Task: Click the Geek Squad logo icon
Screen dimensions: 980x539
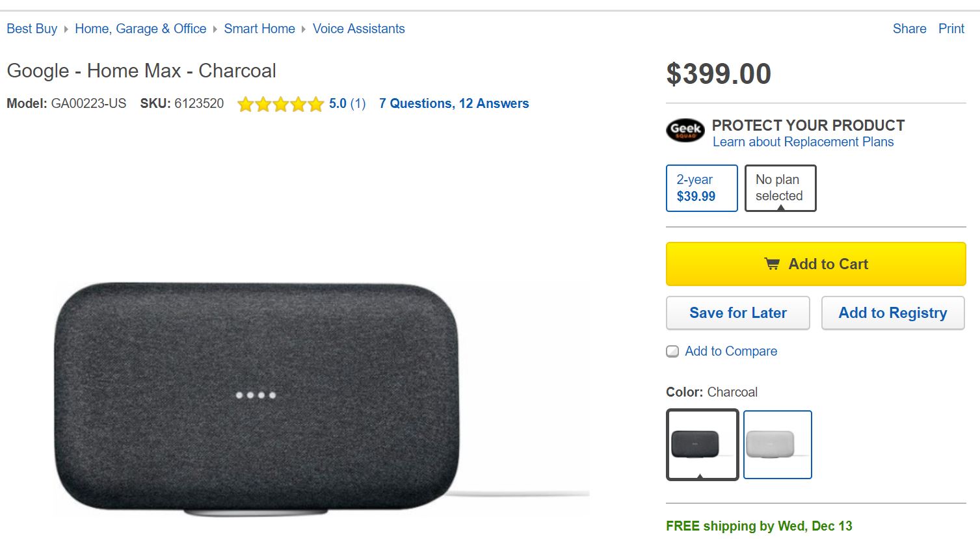Action: pos(684,131)
